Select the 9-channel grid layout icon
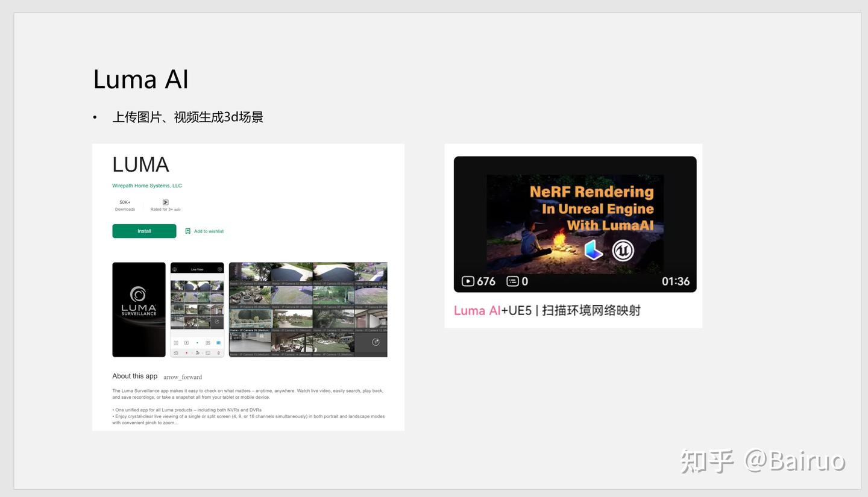The image size is (868, 497). pyautogui.click(x=207, y=342)
